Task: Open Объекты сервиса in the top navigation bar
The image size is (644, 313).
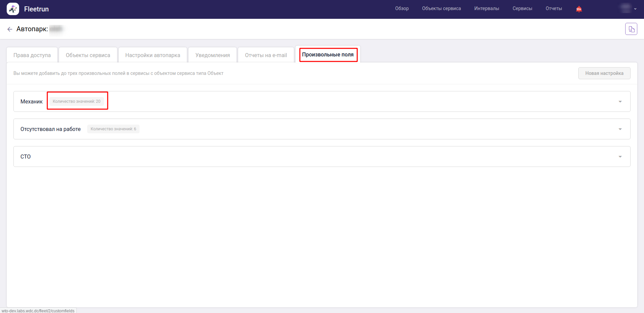Action: (x=441, y=8)
